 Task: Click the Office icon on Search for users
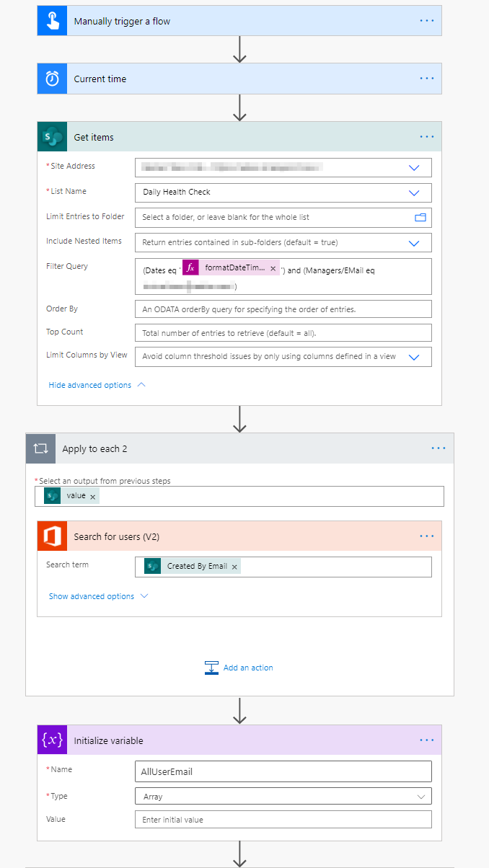click(x=52, y=536)
